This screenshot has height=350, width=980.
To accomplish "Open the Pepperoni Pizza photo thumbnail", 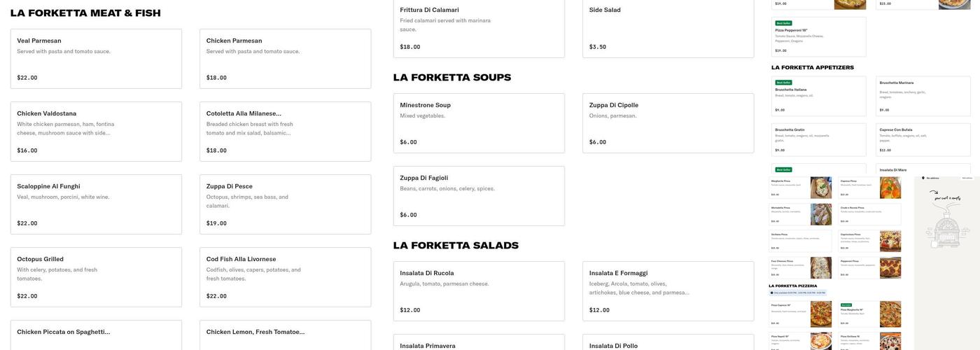I will click(x=890, y=268).
